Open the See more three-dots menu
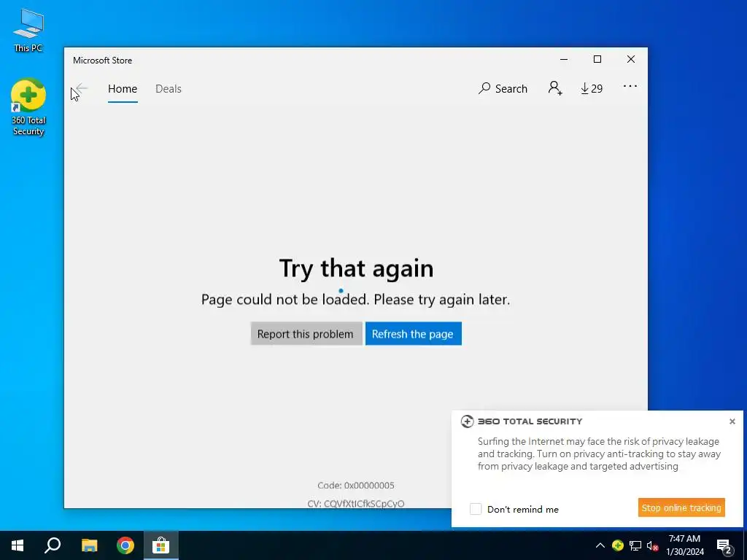This screenshot has width=747, height=560. tap(630, 86)
